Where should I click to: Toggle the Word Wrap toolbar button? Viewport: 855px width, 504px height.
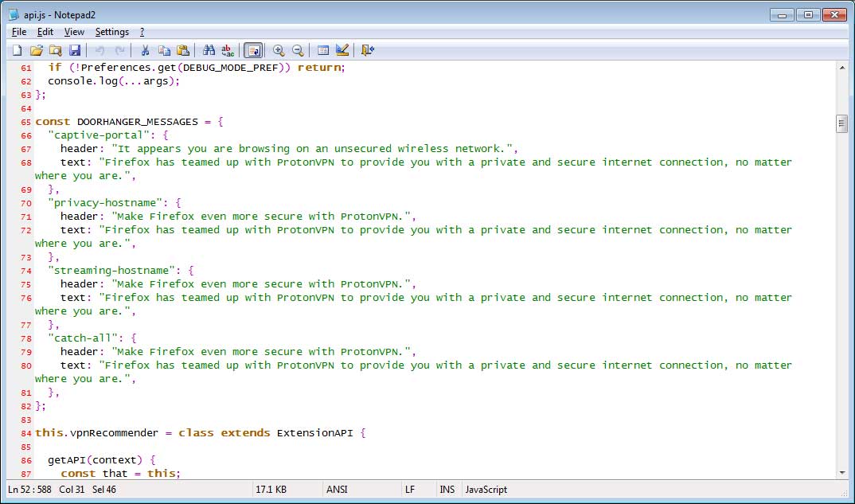point(253,51)
